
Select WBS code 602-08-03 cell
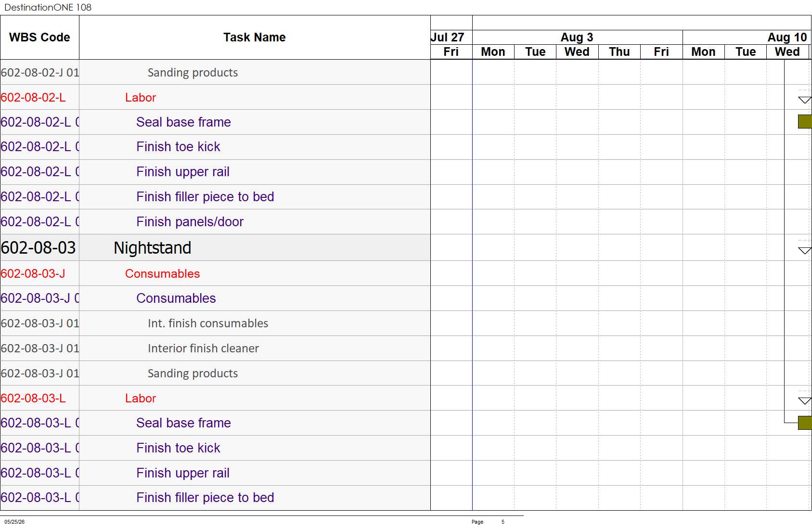pos(39,248)
